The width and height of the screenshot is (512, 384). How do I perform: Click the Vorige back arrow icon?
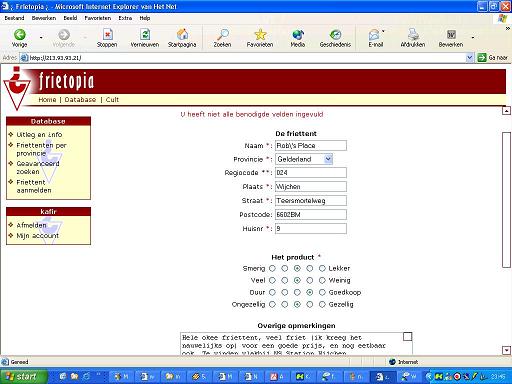tap(19, 35)
